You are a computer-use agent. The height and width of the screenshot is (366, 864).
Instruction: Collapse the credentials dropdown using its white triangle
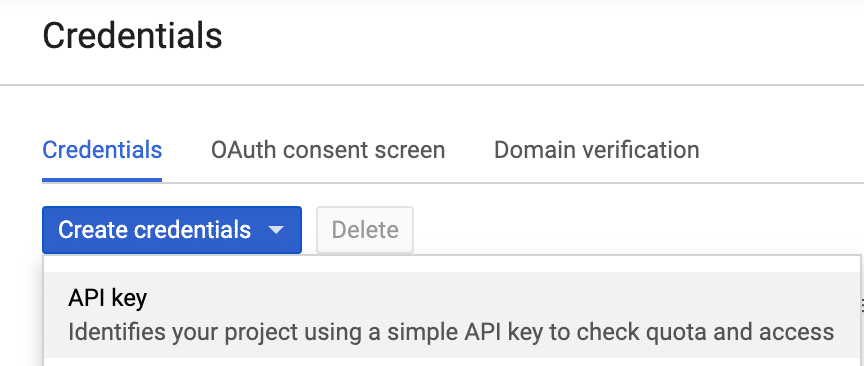point(276,230)
